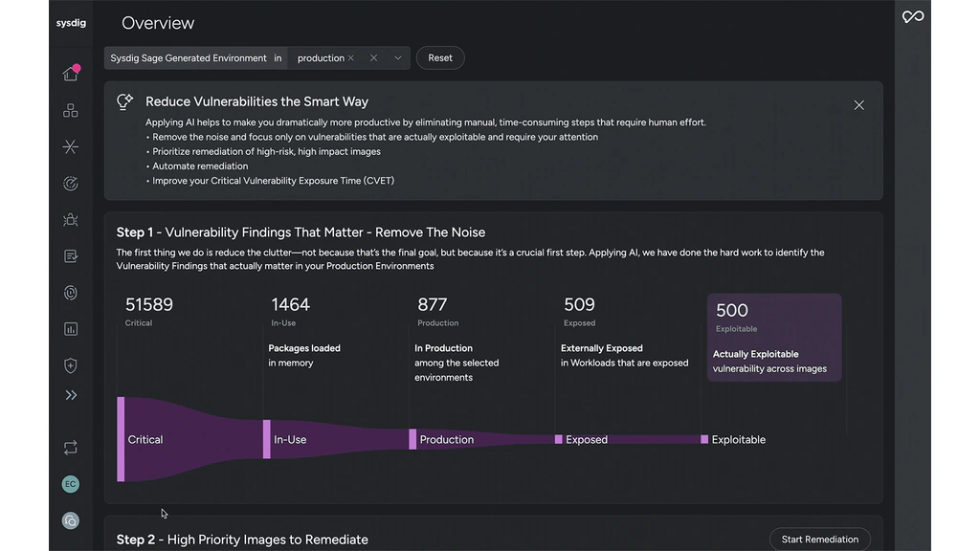Click the Critical funnel bar
Image resolution: width=980 pixels, height=551 pixels.
[121, 439]
